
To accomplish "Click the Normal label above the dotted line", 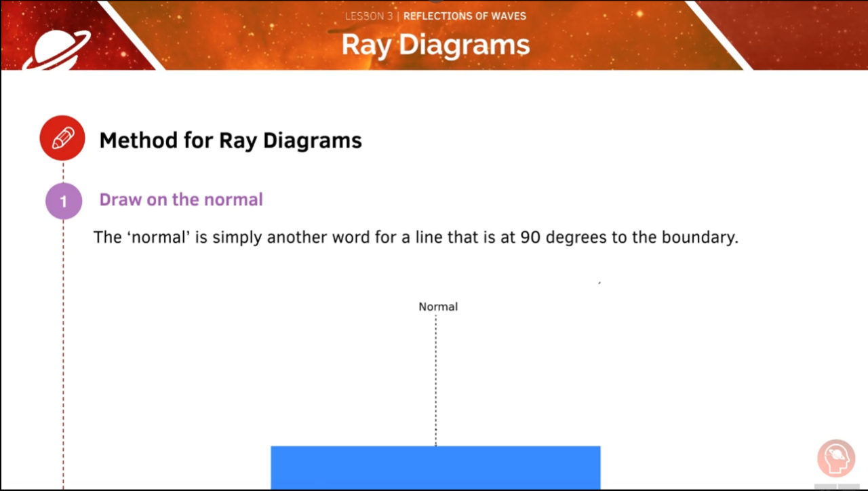I will [x=437, y=307].
